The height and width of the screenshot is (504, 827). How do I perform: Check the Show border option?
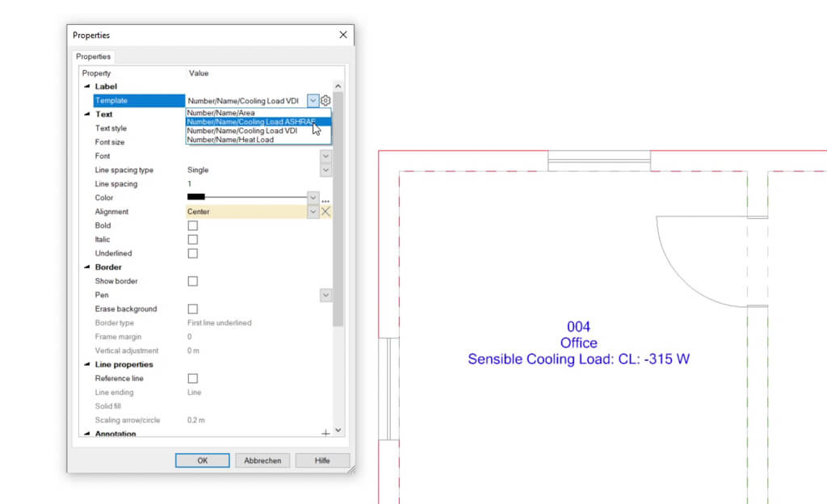click(192, 281)
